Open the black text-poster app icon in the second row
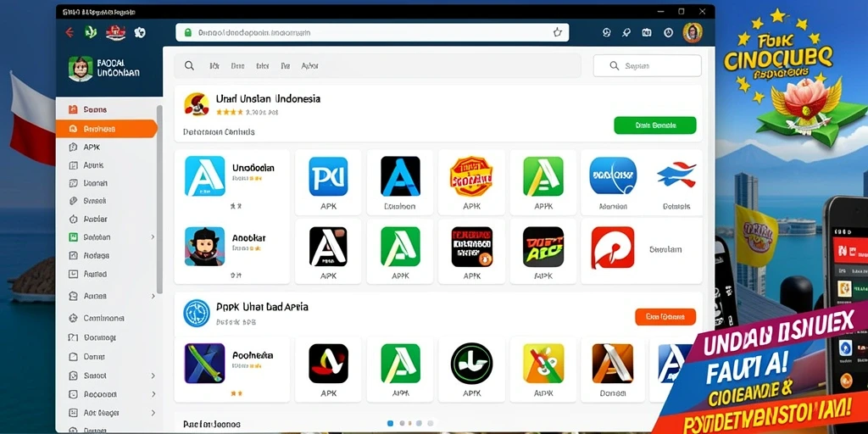 [471, 247]
